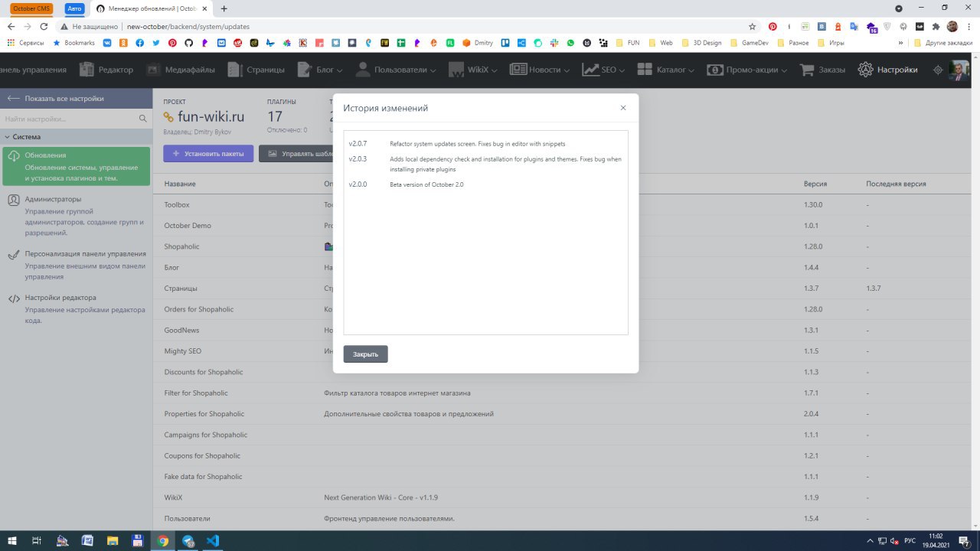Click the Управлять шаблонами button
980x551 pixels.
(x=296, y=153)
